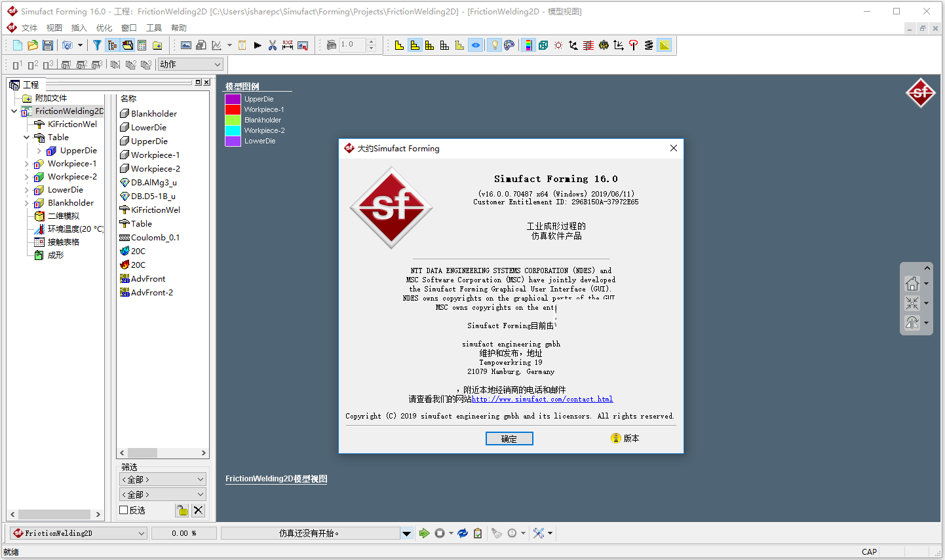Image resolution: width=945 pixels, height=560 pixels.
Task: Click the red spring-hook icon in the view toolbar
Action: coord(634,45)
